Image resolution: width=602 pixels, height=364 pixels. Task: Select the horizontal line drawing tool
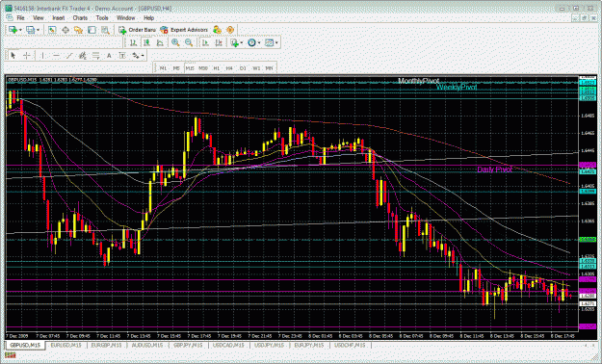tap(56, 56)
